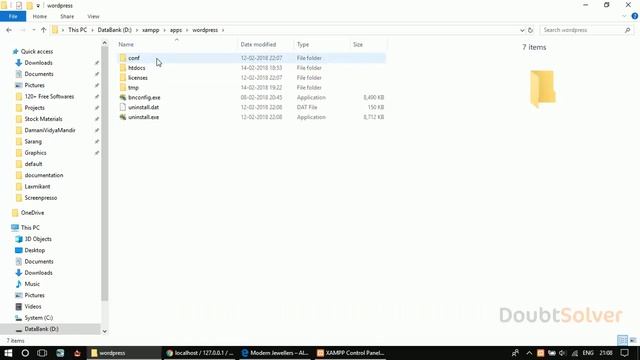Open the recent locations dropdown arrow

(33, 30)
